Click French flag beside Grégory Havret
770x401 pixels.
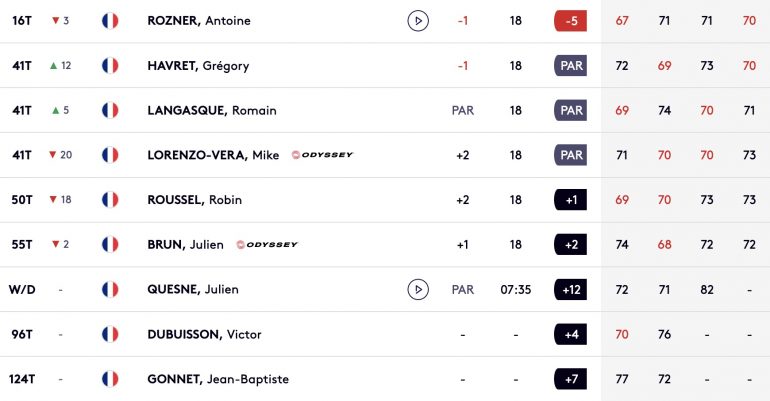[110, 65]
